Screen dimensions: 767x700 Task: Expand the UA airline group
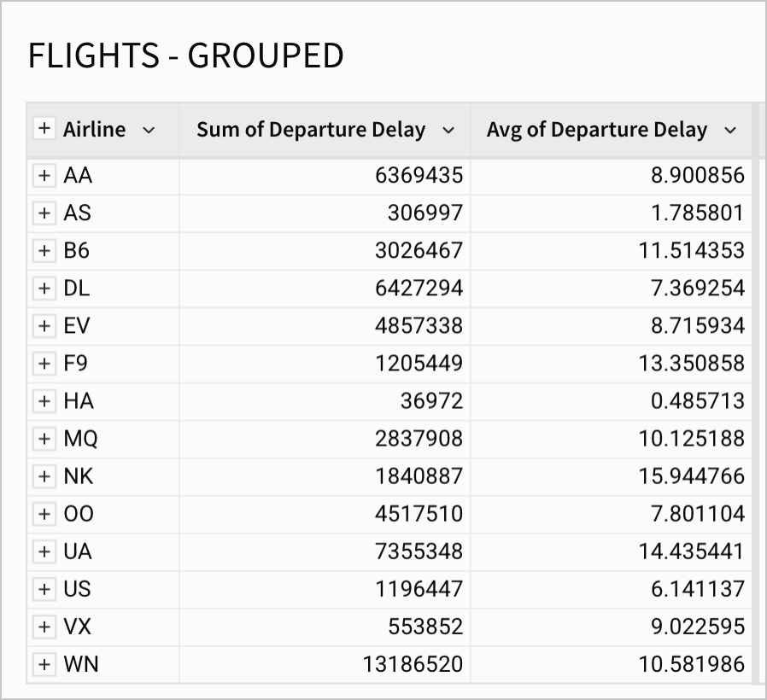[x=44, y=551]
